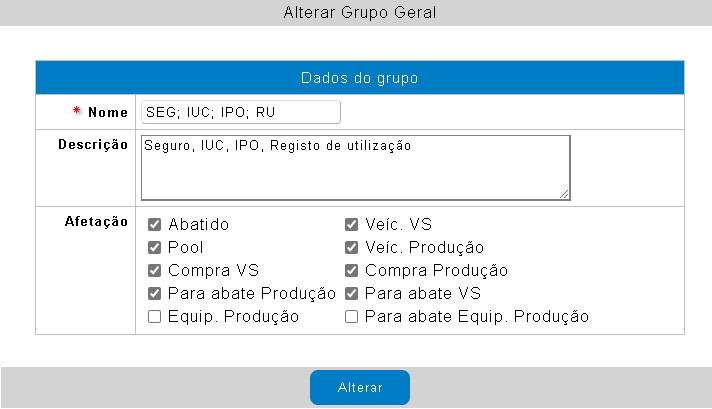Focus the Descrição text area
The image size is (712, 409).
coord(355,168)
